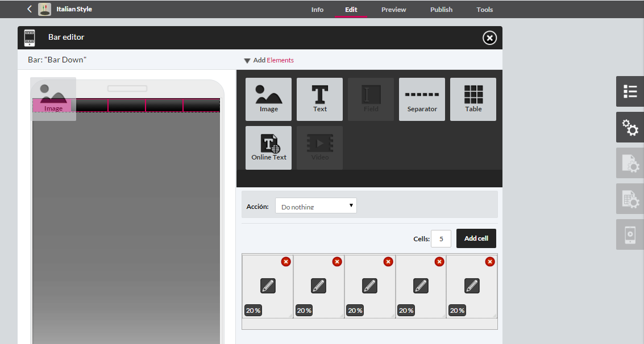
Task: Add an Image element
Action: (269, 99)
